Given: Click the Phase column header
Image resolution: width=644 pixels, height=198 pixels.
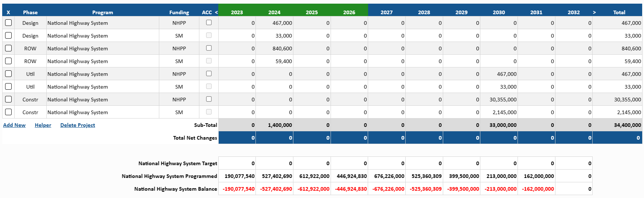Looking at the screenshot, I should tap(30, 12).
